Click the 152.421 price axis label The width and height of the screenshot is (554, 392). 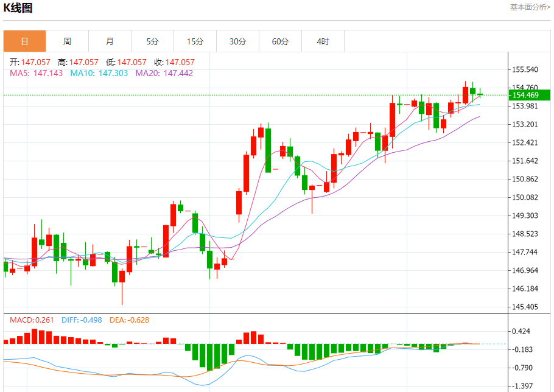tap(525, 142)
